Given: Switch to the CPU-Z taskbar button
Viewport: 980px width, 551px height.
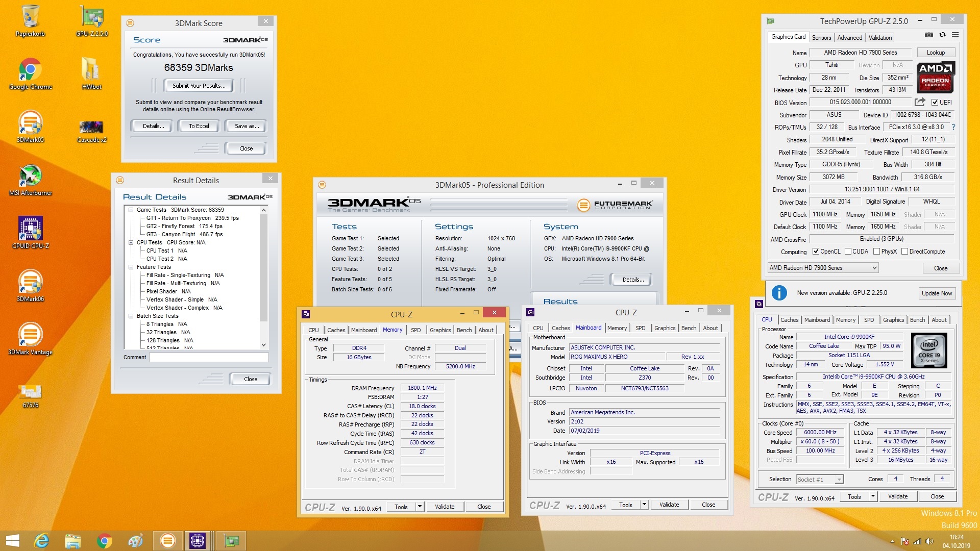Looking at the screenshot, I should tap(197, 541).
